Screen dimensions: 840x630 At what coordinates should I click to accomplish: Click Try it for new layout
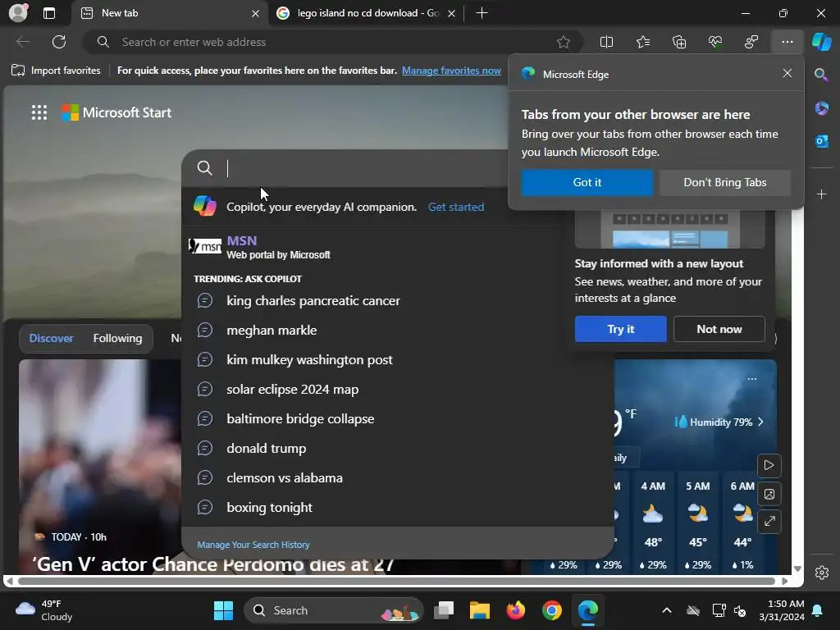click(620, 329)
